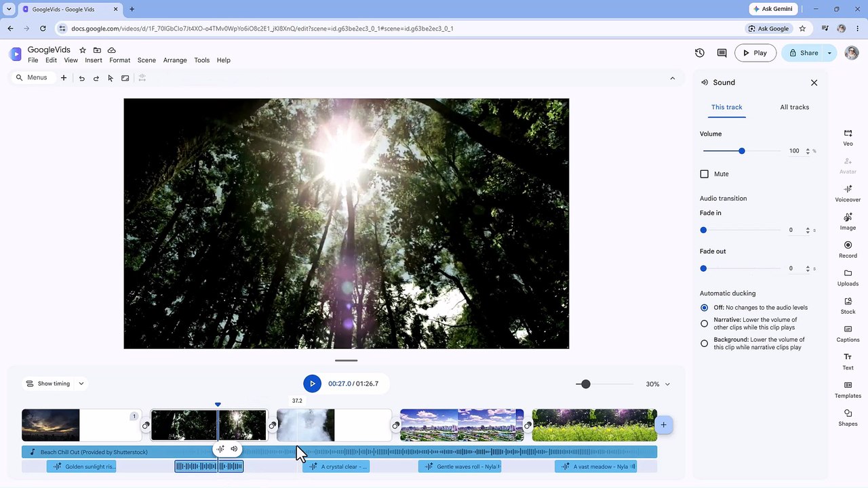Open the Uploads sidebar panel

[x=848, y=278]
